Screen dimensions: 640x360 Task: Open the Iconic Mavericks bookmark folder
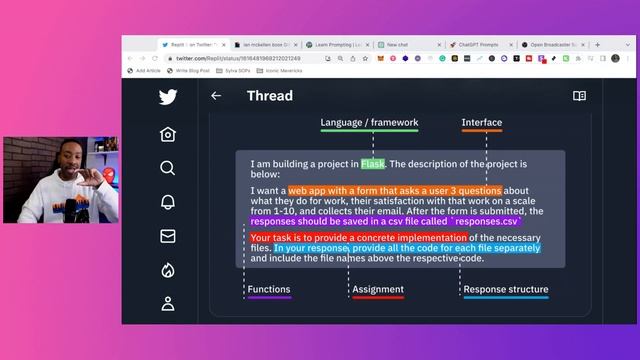click(280, 71)
